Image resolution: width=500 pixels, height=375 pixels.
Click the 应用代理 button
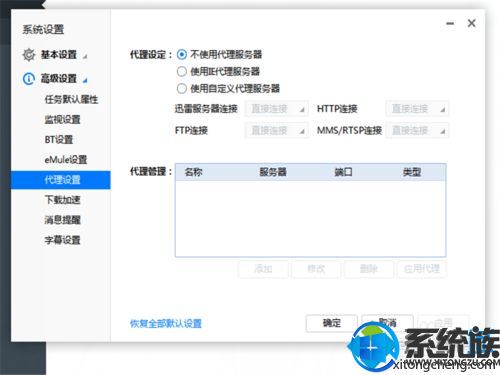pyautogui.click(x=422, y=269)
